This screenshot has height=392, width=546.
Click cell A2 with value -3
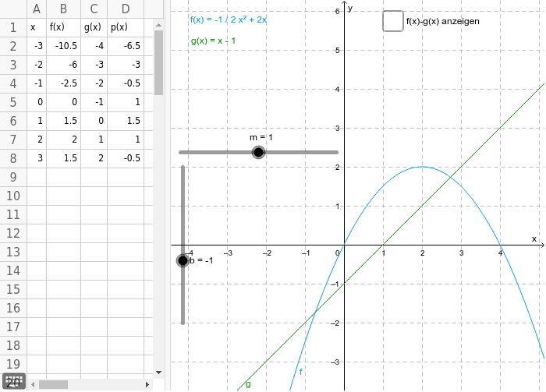tap(37, 46)
